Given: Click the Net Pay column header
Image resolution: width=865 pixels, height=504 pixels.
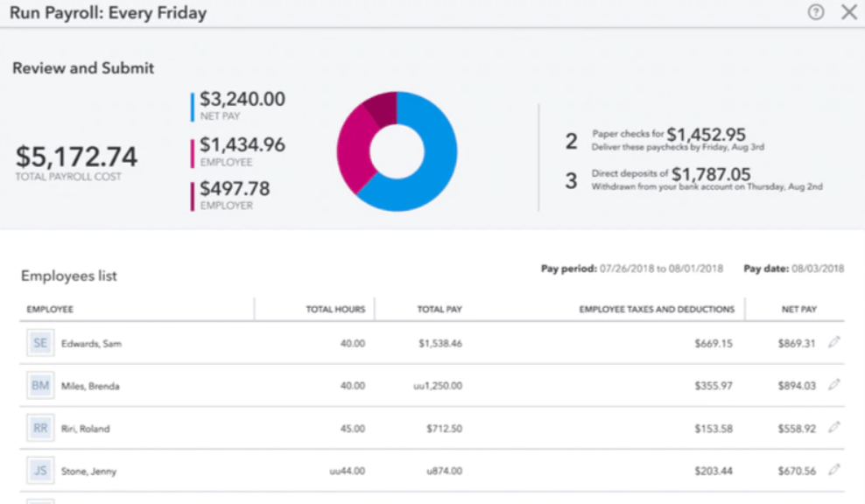Looking at the screenshot, I should pyautogui.click(x=799, y=310).
